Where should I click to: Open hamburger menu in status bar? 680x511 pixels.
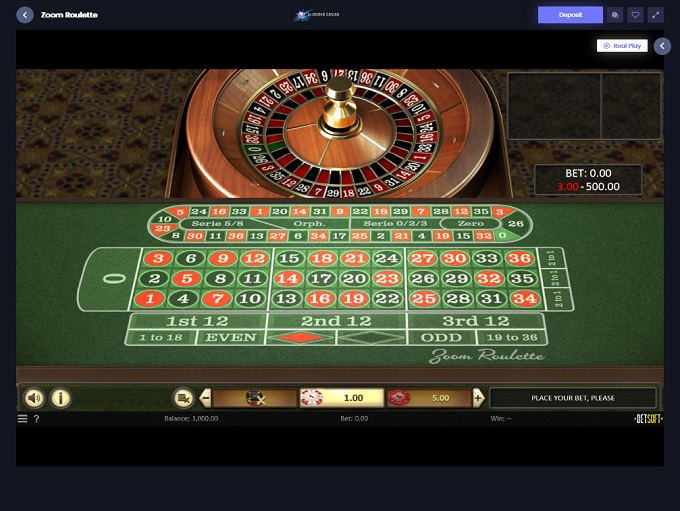point(22,419)
